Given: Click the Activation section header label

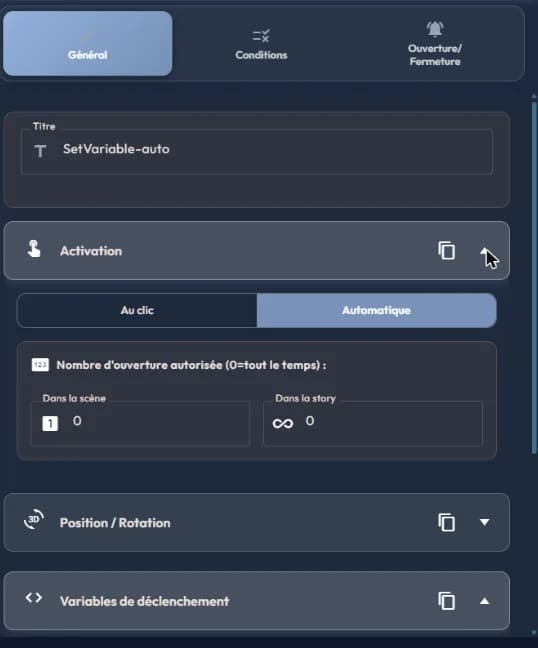Looking at the screenshot, I should [x=91, y=251].
